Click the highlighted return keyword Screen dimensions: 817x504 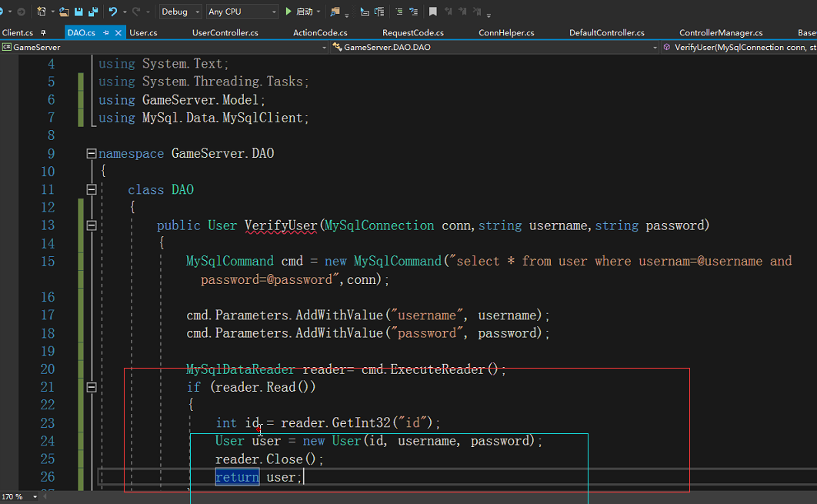tap(237, 477)
